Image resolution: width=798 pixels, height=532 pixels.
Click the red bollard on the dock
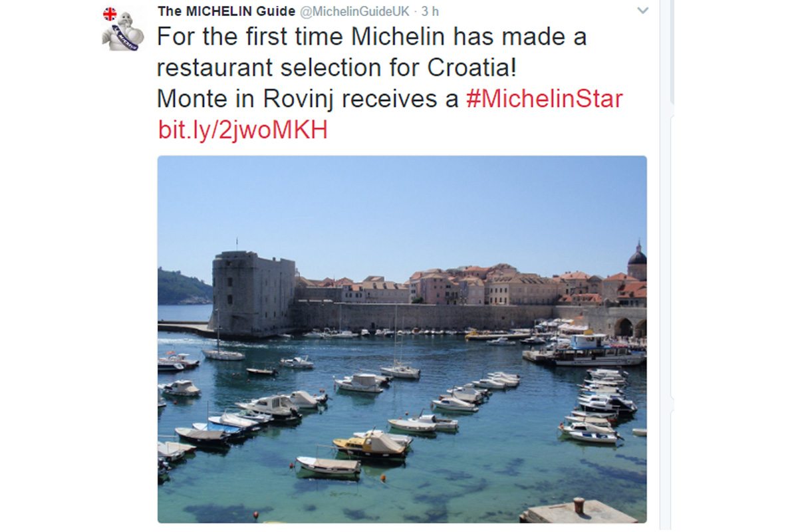pos(579,505)
